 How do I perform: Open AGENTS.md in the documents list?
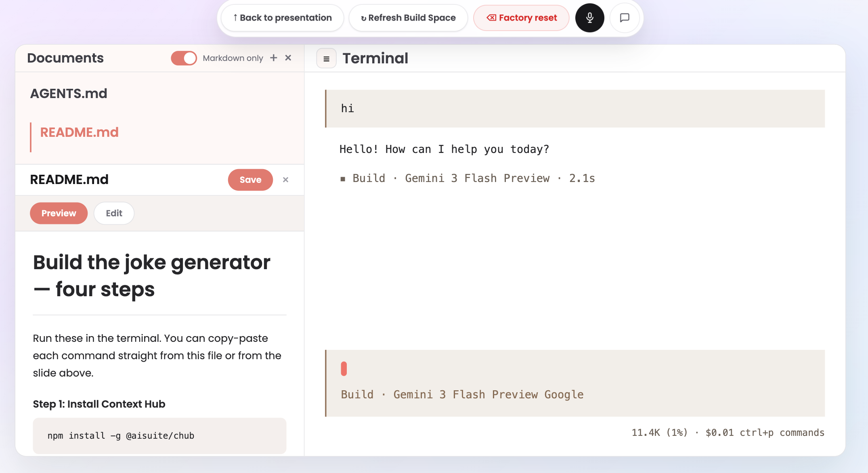[69, 93]
